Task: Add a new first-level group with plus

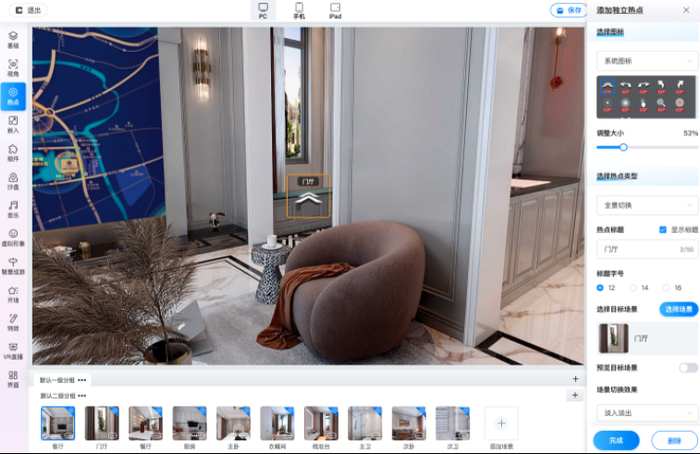Action: [575, 379]
